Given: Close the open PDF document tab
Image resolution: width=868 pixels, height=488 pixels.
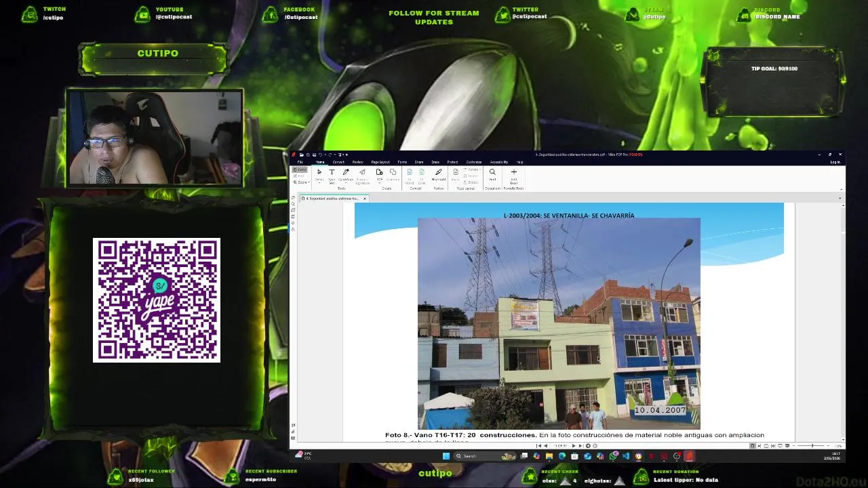Looking at the screenshot, I should 365,199.
